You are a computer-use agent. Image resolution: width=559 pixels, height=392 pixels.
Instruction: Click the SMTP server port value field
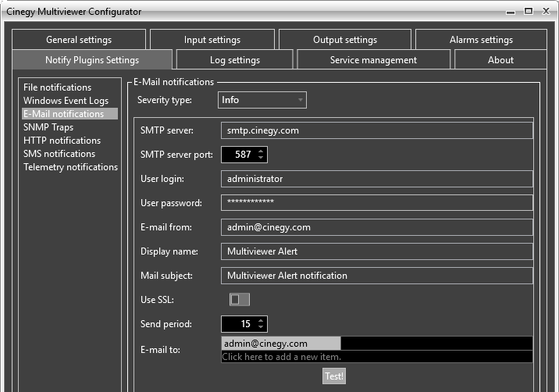coord(240,155)
